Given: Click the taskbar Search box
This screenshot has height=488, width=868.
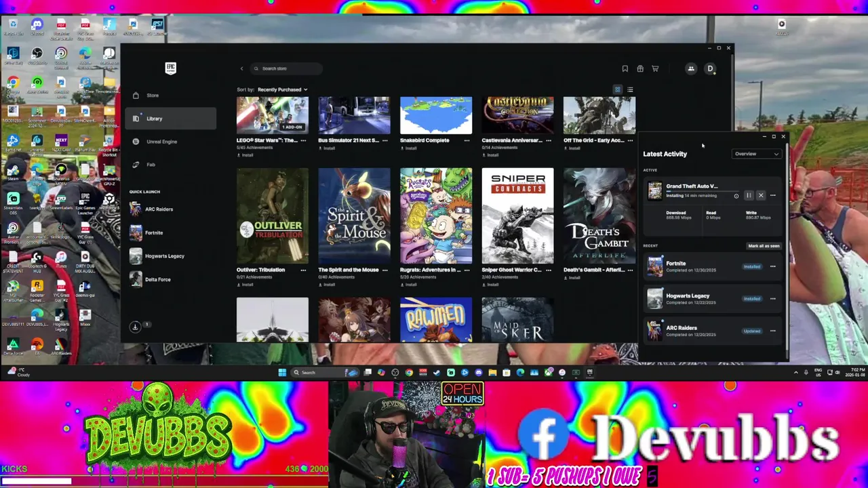Looking at the screenshot, I should (x=325, y=372).
